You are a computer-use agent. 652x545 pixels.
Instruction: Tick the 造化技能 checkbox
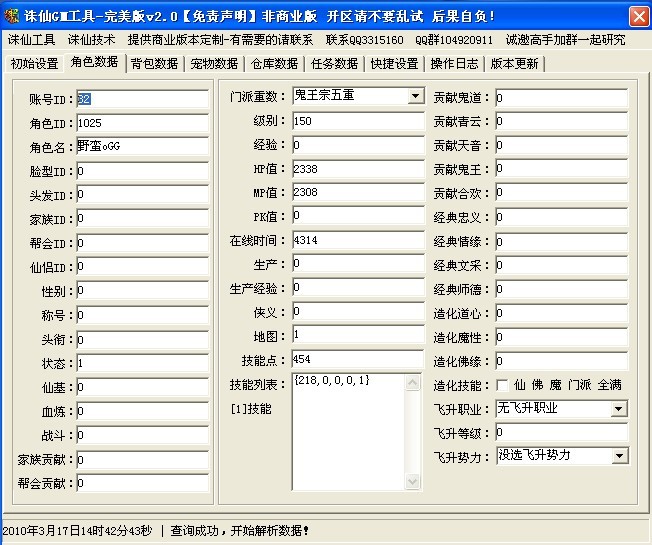tap(502, 385)
